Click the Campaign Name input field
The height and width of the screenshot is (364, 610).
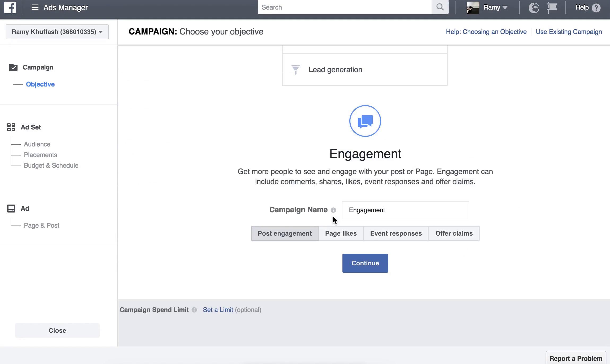[x=405, y=210]
